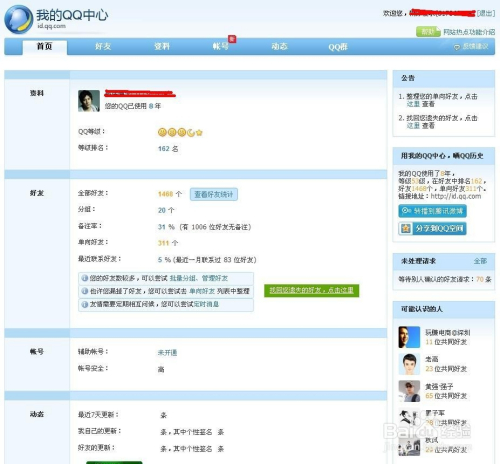
Task: Click the star icon on 分享到QQ空间
Action: coord(406,229)
